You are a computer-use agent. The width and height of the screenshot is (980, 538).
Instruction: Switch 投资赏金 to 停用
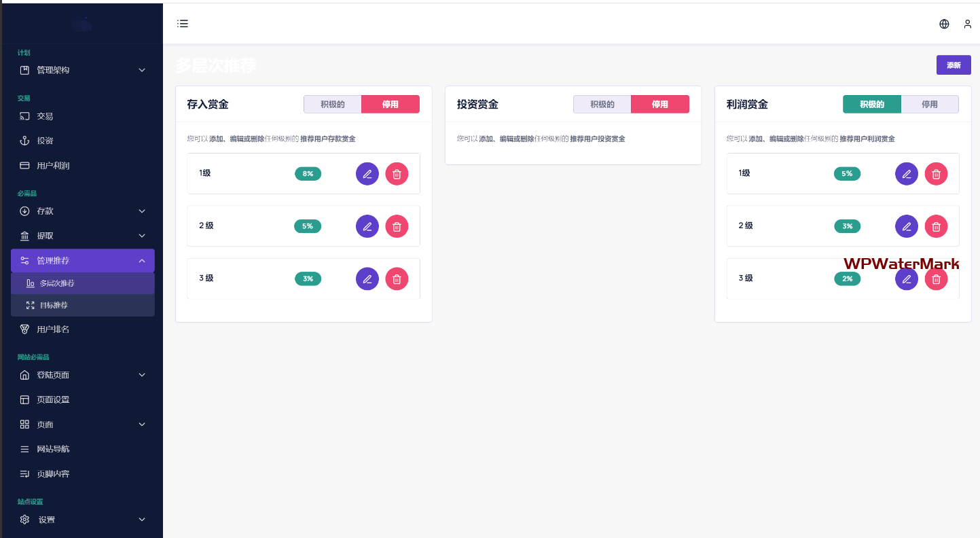point(659,104)
